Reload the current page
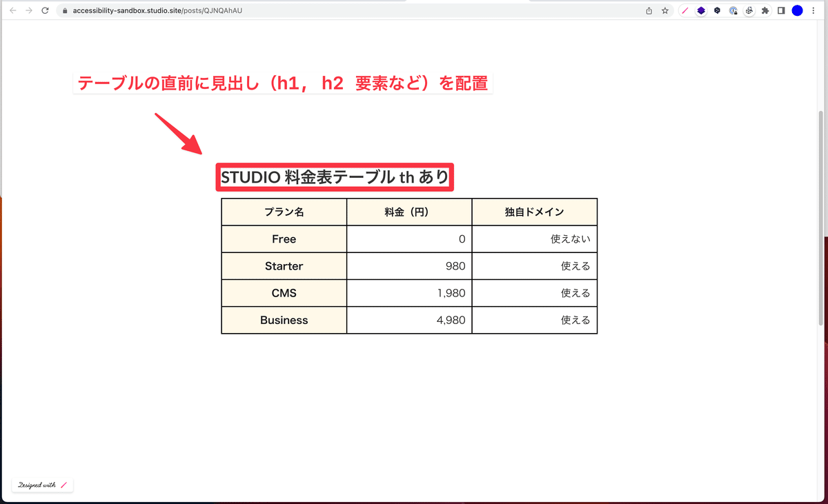This screenshot has height=504, width=828. [x=46, y=10]
